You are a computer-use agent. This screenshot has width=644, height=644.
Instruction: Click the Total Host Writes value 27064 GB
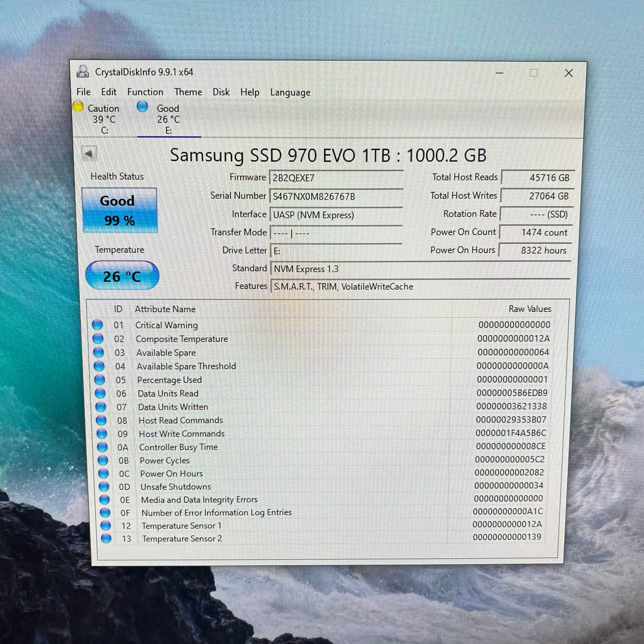[537, 196]
